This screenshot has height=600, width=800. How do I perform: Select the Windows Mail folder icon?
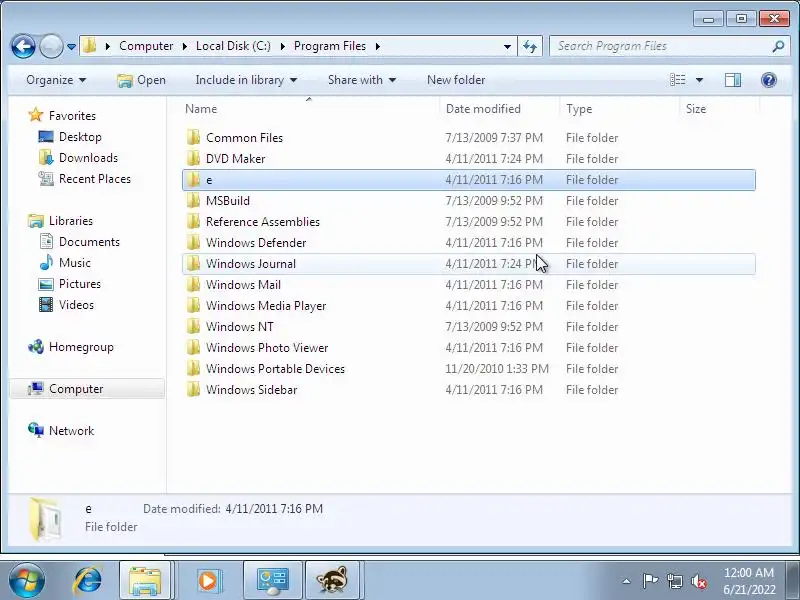click(193, 284)
